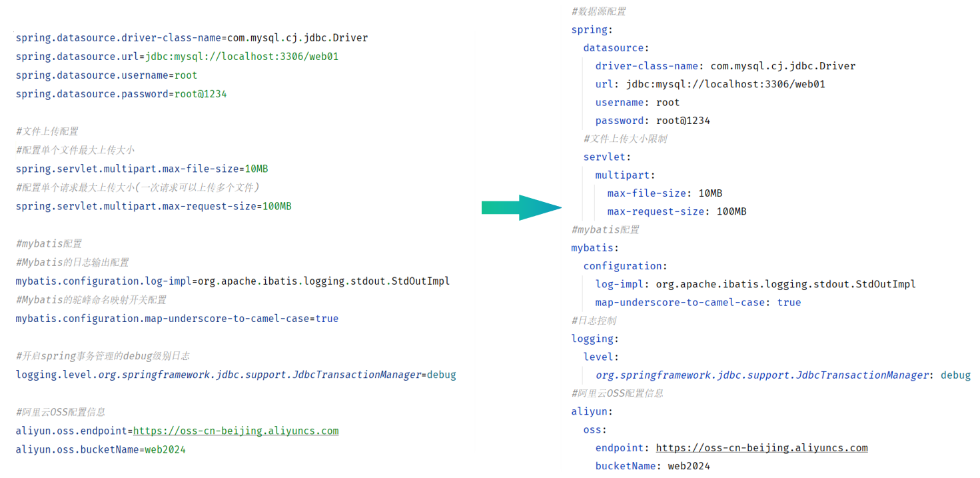The height and width of the screenshot is (478, 980).
Task: Select the YAML comment '#日志控制'
Action: (594, 321)
